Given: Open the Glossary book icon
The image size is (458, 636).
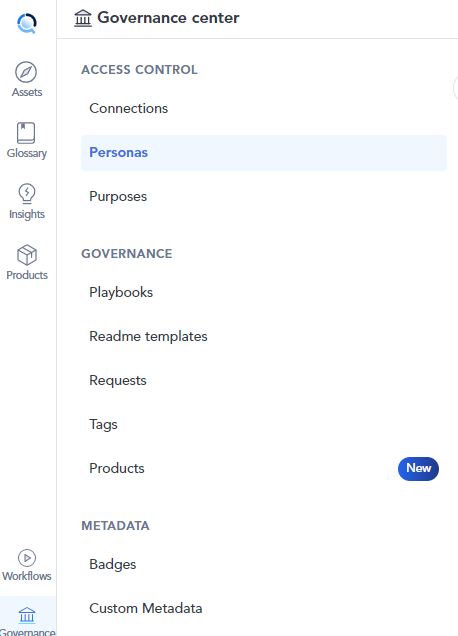Looking at the screenshot, I should [26, 133].
